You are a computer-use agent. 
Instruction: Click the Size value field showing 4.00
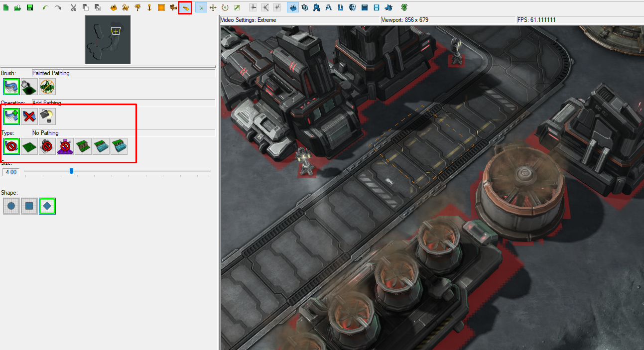coord(11,172)
